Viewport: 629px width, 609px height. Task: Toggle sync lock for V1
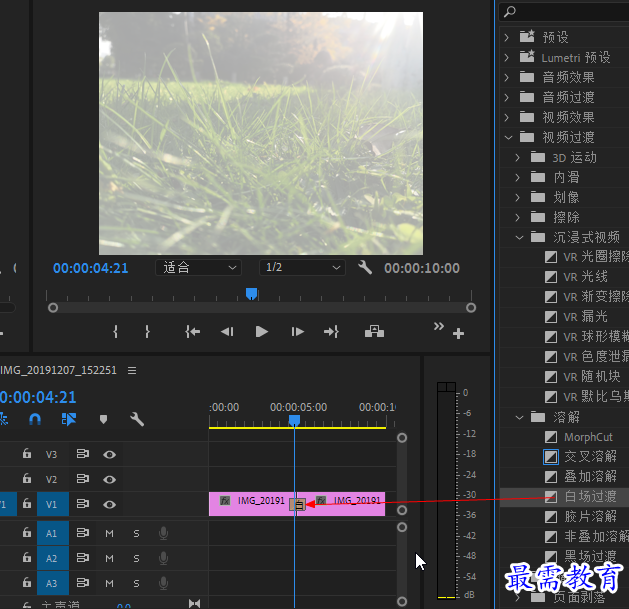pyautogui.click(x=83, y=503)
